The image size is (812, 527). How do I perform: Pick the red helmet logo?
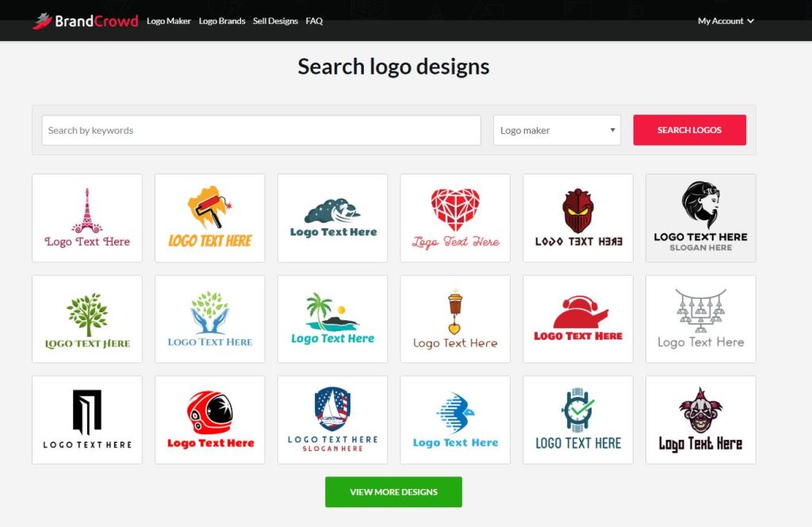coord(209,420)
